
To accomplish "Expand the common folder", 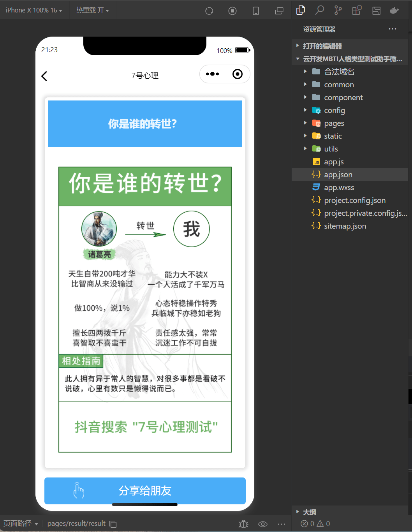I will [350, 85].
